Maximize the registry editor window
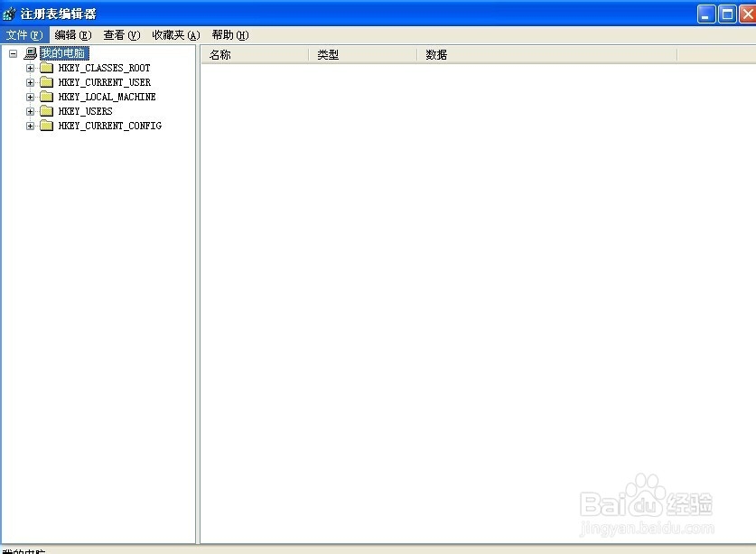This screenshot has width=756, height=554. [x=727, y=14]
